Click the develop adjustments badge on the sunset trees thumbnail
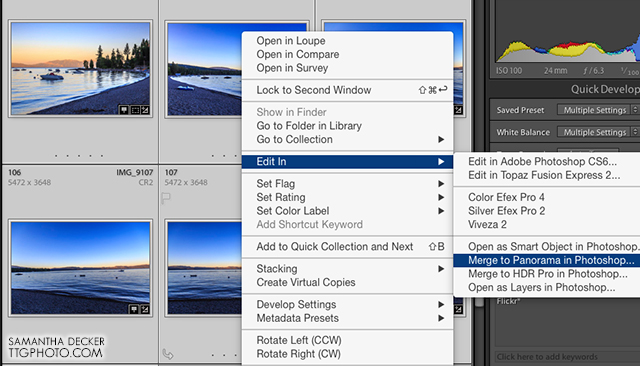The image size is (640, 366). (145, 110)
